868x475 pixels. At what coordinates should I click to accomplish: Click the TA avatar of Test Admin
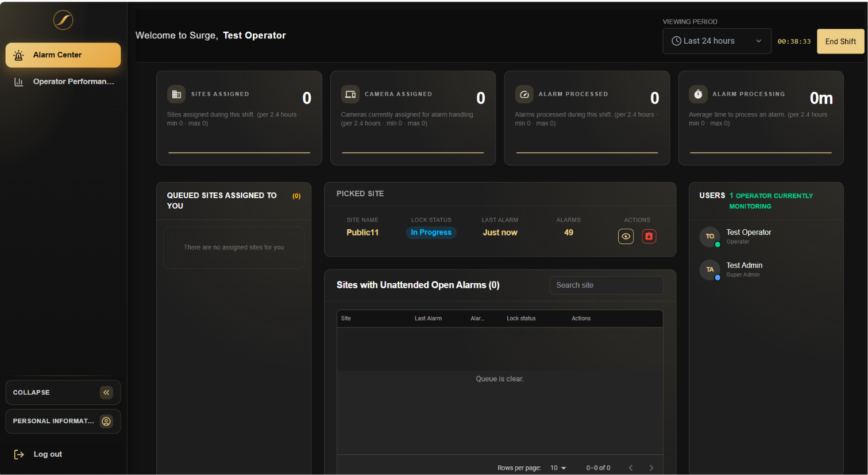coord(710,269)
